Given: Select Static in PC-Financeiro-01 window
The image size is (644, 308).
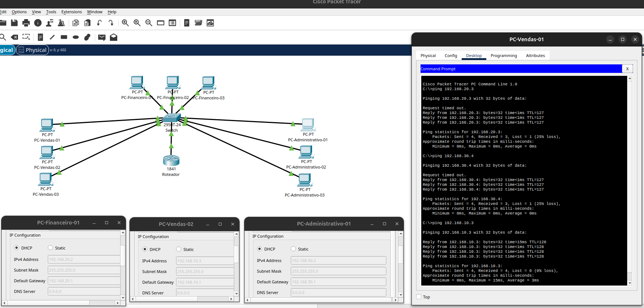Looking at the screenshot, I should click(50, 248).
